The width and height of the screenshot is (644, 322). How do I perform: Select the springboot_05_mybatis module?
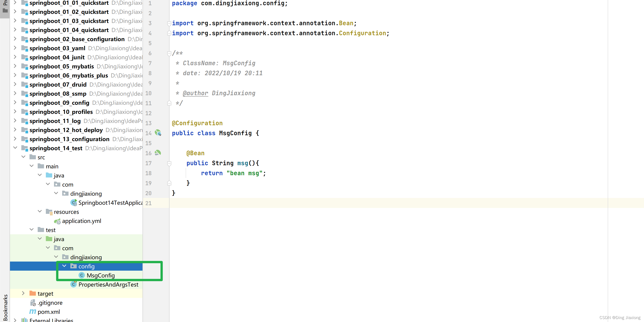tap(62, 66)
